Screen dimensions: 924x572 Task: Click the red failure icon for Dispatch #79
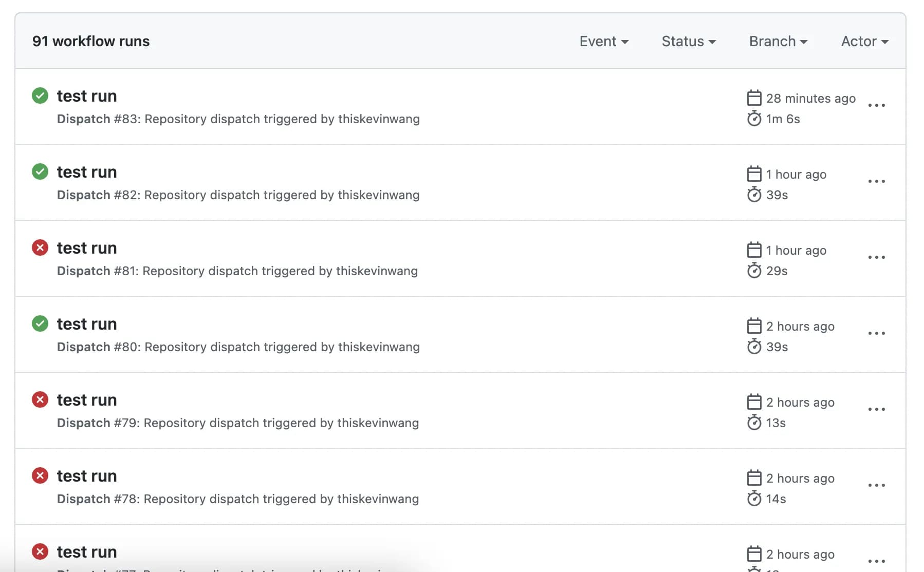click(x=40, y=399)
